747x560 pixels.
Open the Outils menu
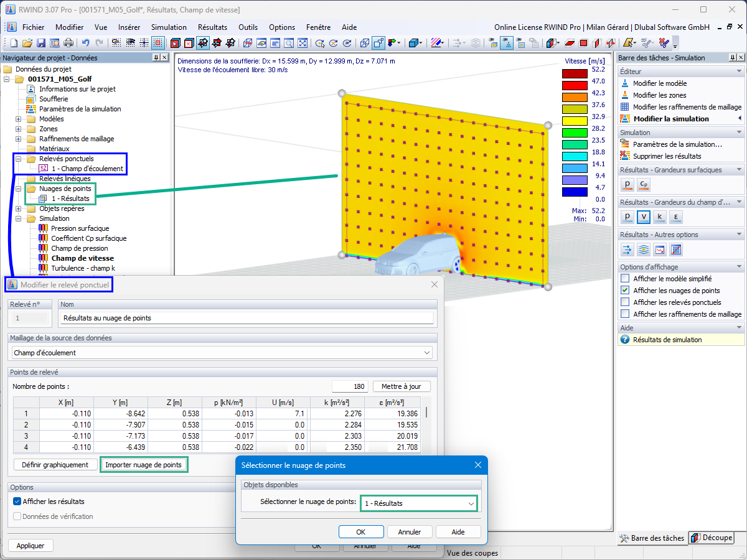coord(248,27)
